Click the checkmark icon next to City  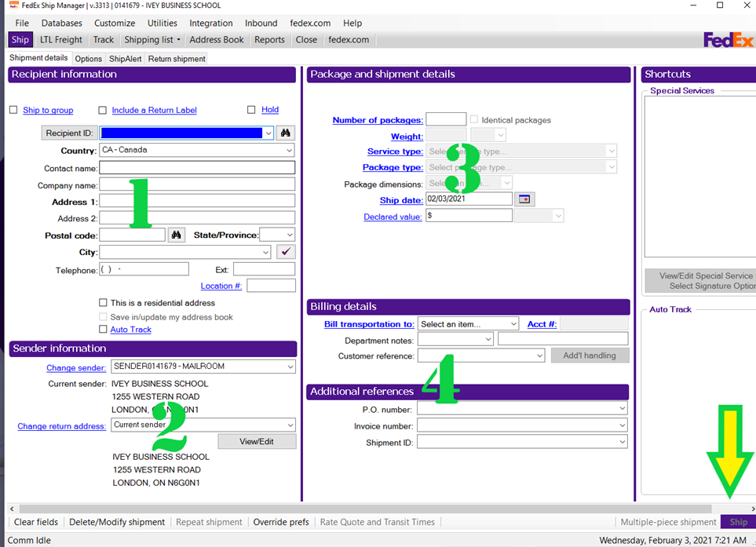point(286,252)
